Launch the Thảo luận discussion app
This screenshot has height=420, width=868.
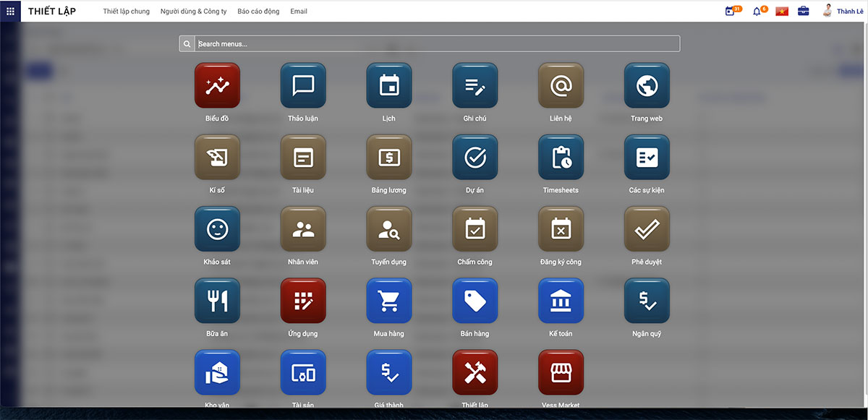click(303, 86)
